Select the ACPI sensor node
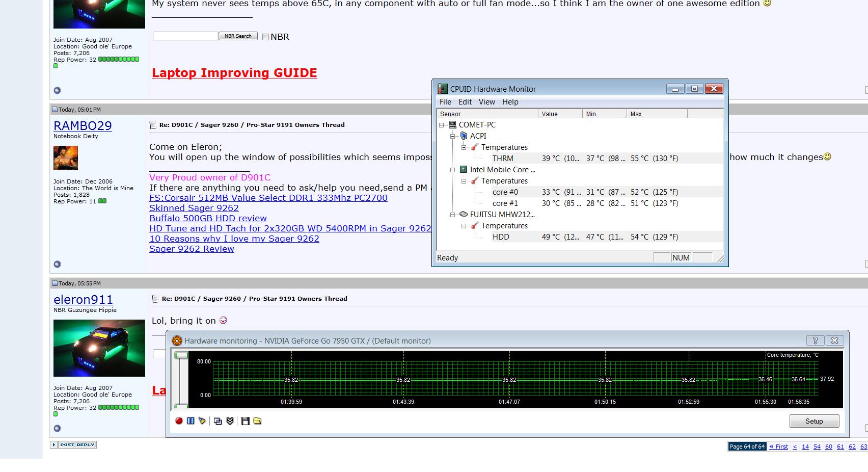Screen dimensions: 868x472 click(x=478, y=136)
